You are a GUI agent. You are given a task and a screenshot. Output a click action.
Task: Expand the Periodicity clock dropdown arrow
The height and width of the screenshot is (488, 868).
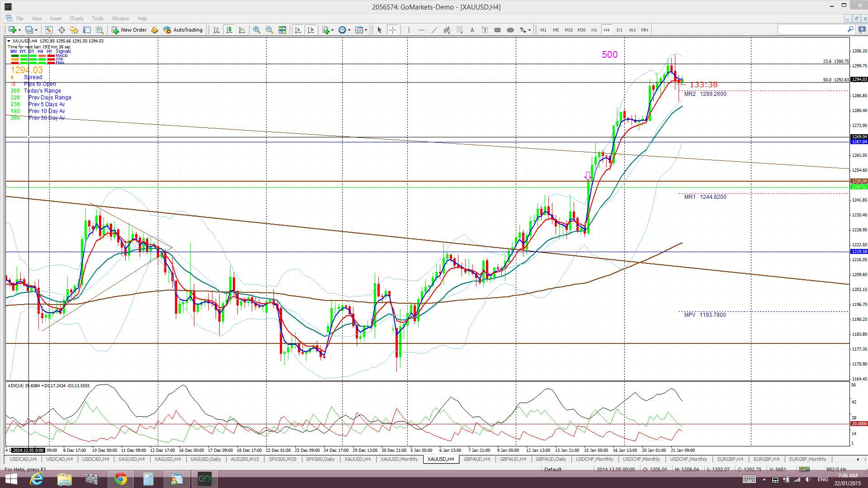coord(349,30)
